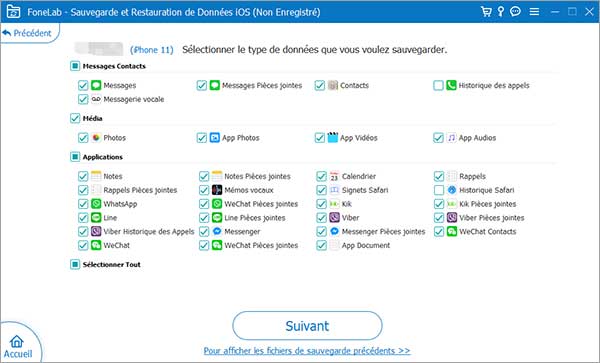
Task: Click the Rappels Pièces jointes label
Action: (140, 190)
